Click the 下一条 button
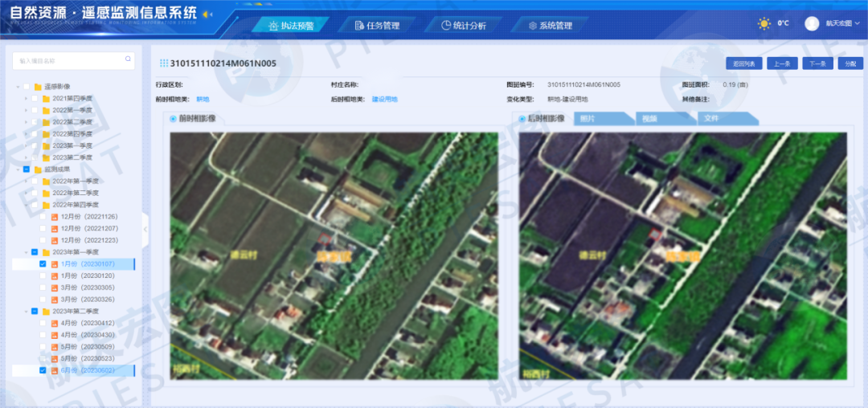Image resolution: width=868 pixels, height=408 pixels. (817, 63)
